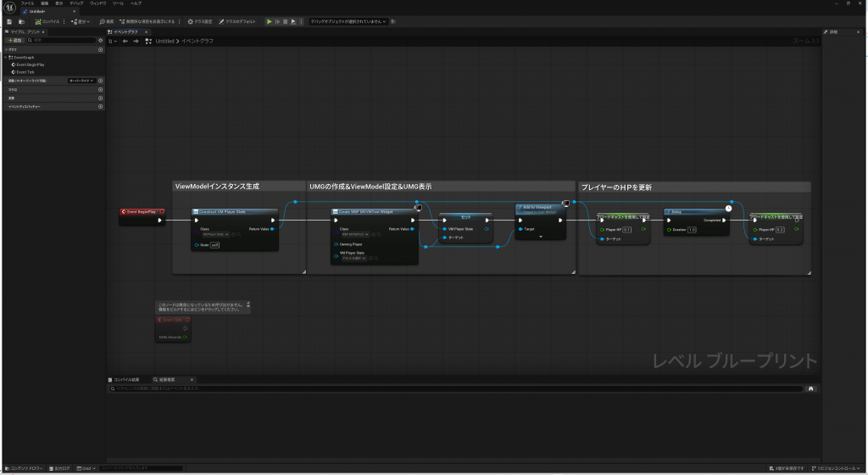Image resolution: width=868 pixels, height=475 pixels.
Task: Open the debug object selection dropdown
Action: pos(348,21)
